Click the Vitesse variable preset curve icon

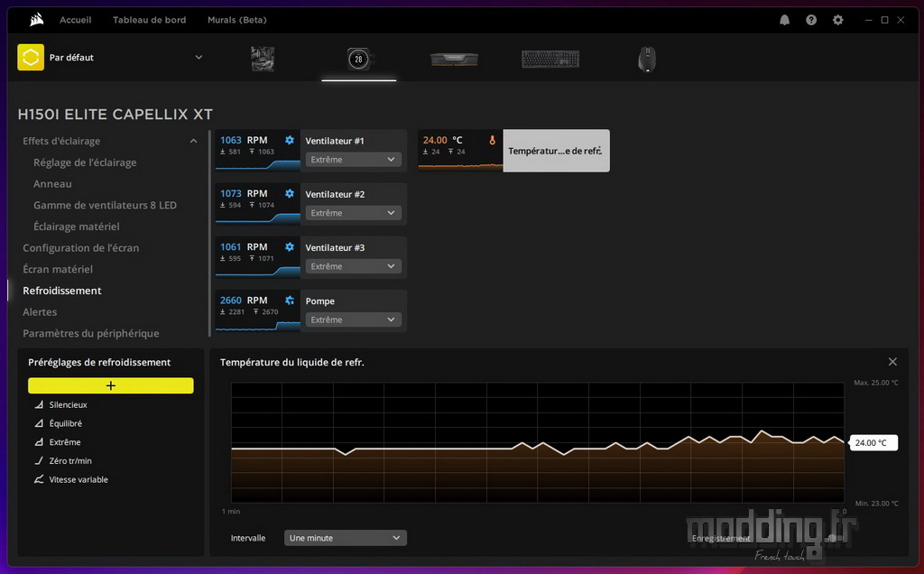pyautogui.click(x=39, y=479)
